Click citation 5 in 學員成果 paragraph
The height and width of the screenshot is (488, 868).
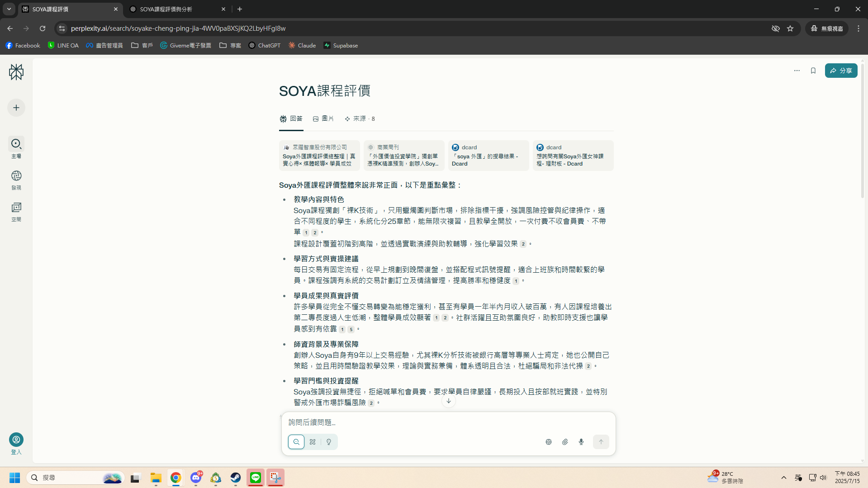(x=351, y=329)
